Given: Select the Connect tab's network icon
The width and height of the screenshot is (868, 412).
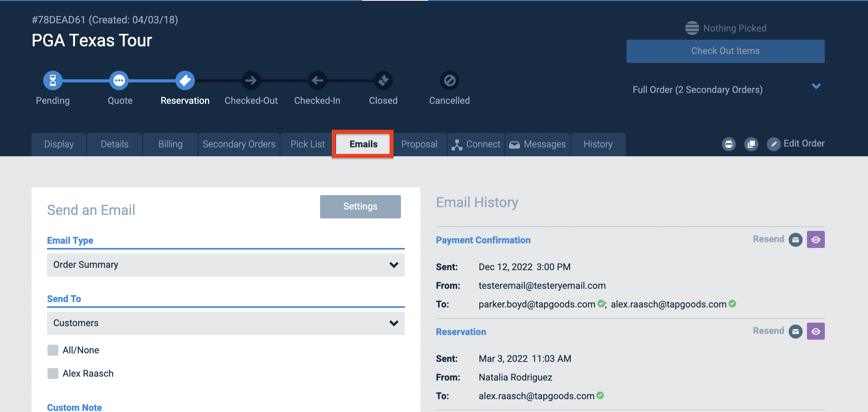Looking at the screenshot, I should point(457,144).
